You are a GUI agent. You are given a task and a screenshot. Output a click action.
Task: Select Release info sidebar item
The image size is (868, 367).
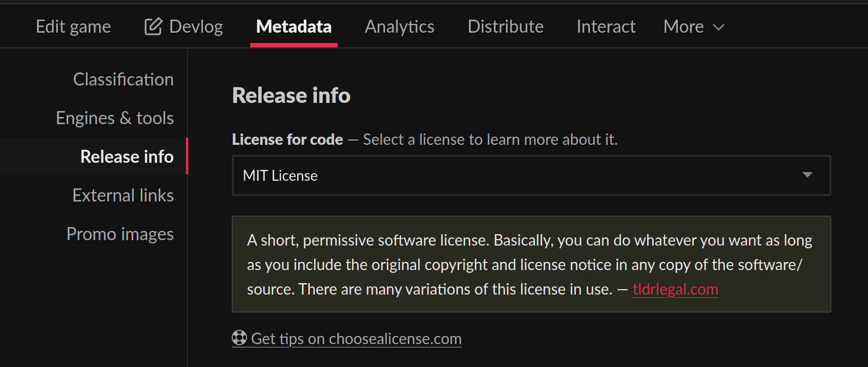pos(126,157)
